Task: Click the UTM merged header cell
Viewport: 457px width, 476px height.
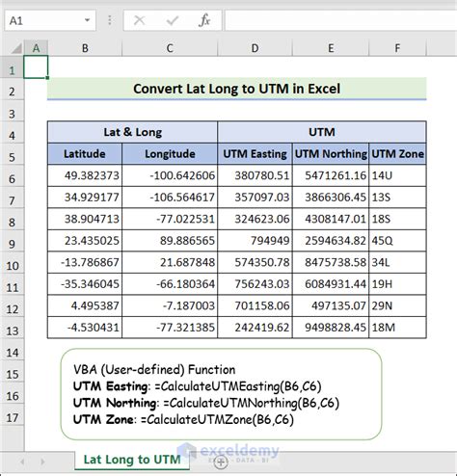Action: pyautogui.click(x=322, y=132)
